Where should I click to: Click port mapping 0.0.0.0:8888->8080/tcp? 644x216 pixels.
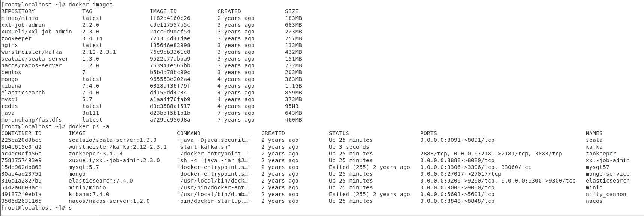pos(457,160)
